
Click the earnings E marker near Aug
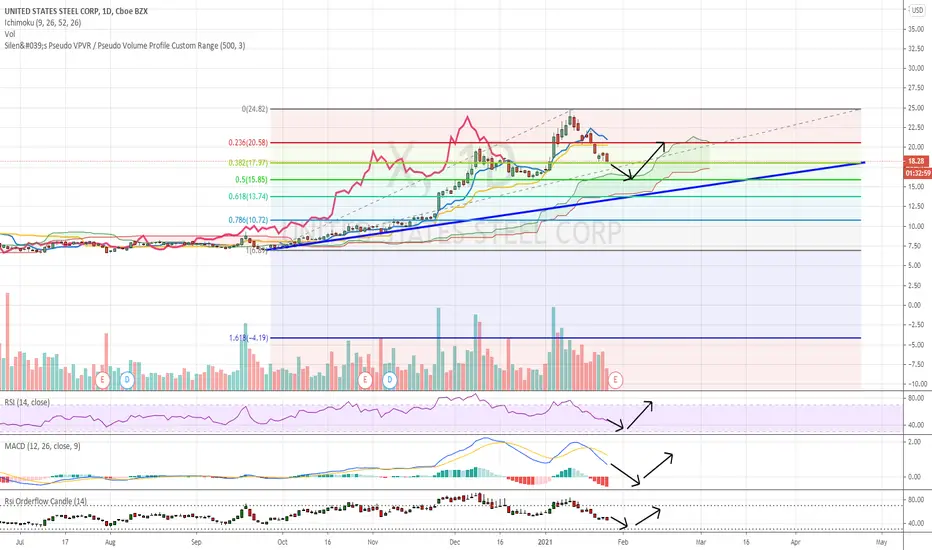(102, 379)
